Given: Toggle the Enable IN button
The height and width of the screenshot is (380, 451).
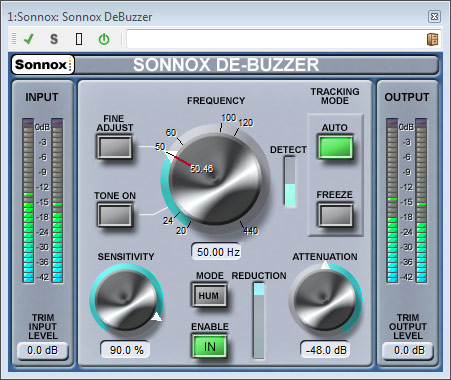Looking at the screenshot, I should click(209, 347).
